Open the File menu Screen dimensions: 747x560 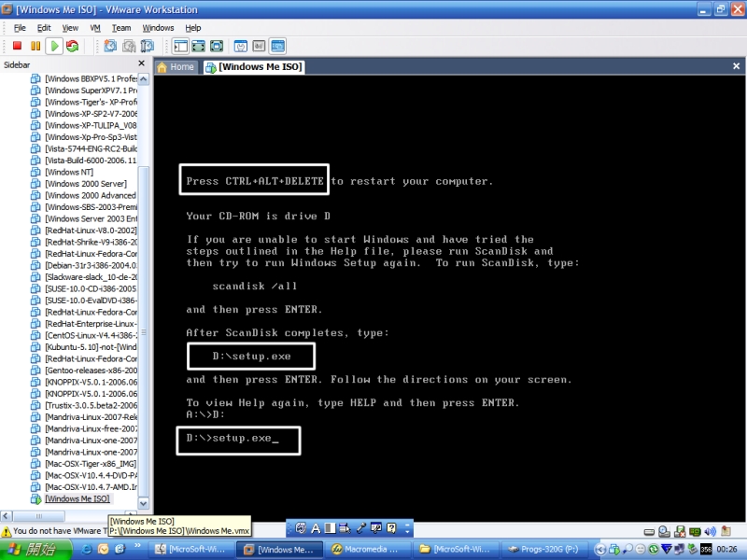20,28
